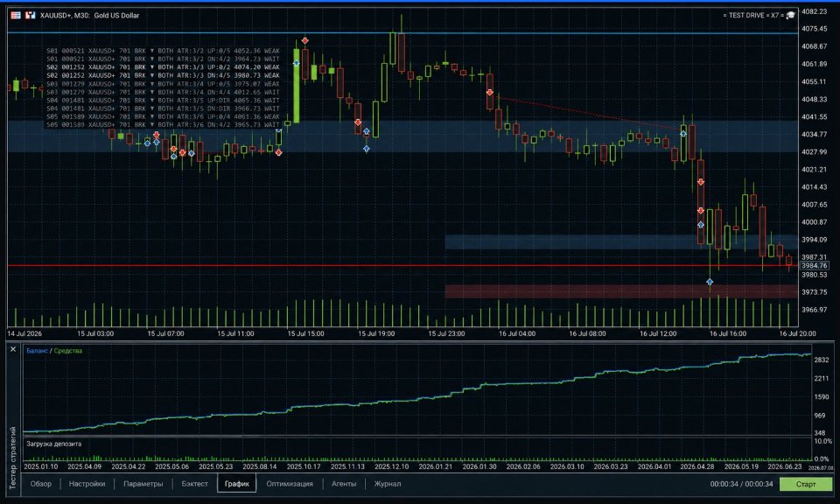Switch to the Агенты tab

pos(343,484)
